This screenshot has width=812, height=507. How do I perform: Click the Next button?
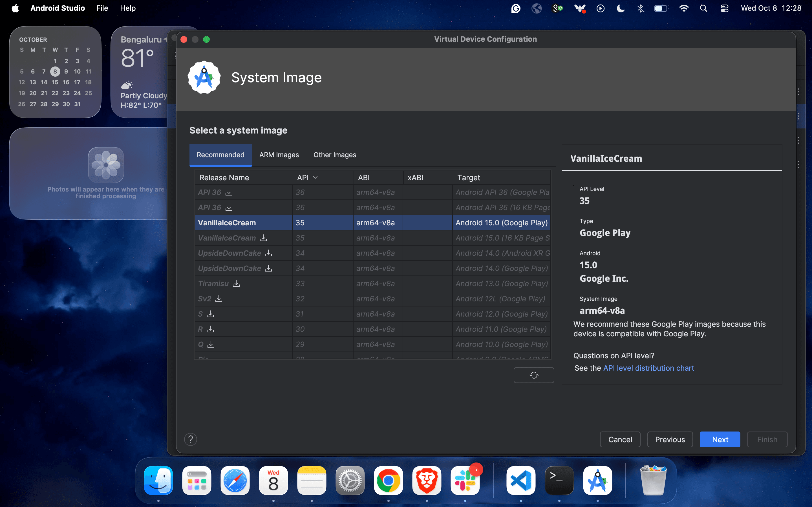[x=720, y=439]
